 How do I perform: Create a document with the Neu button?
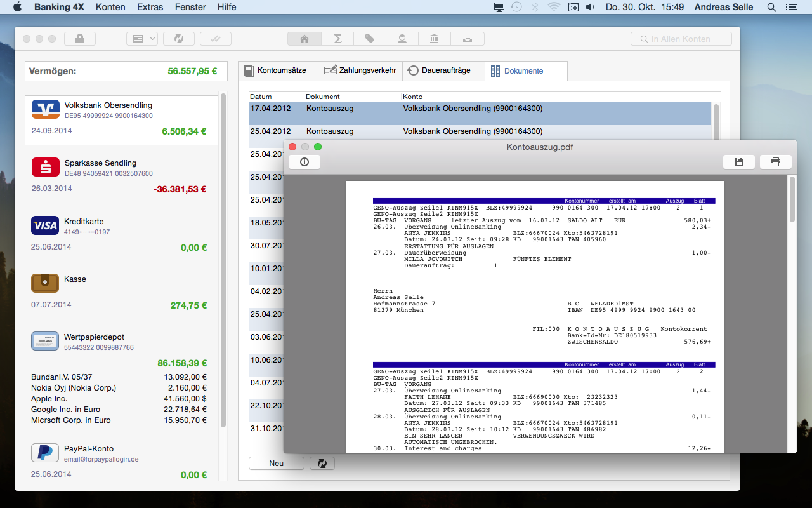pyautogui.click(x=276, y=463)
